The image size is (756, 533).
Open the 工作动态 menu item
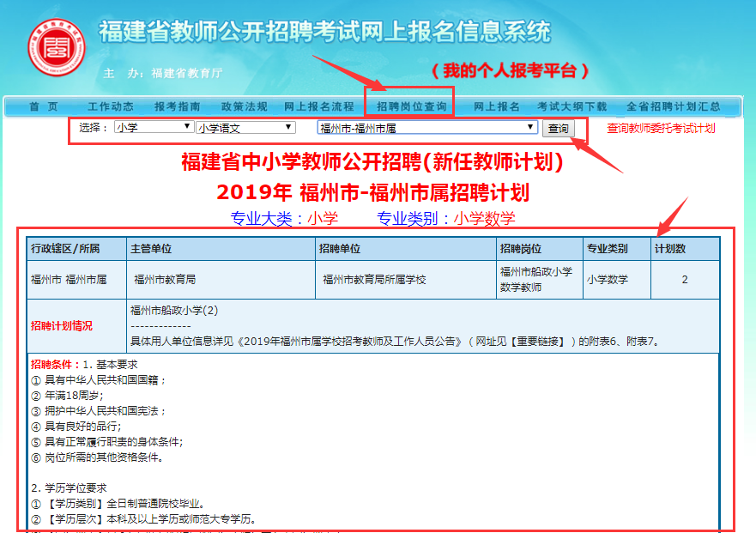(x=111, y=107)
